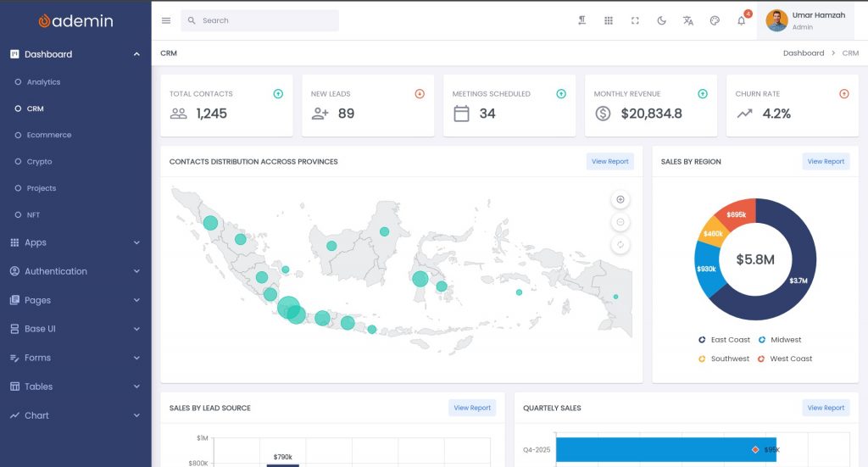Click the orange $460k donut segment
This screenshot has width=868, height=467.
click(711, 232)
